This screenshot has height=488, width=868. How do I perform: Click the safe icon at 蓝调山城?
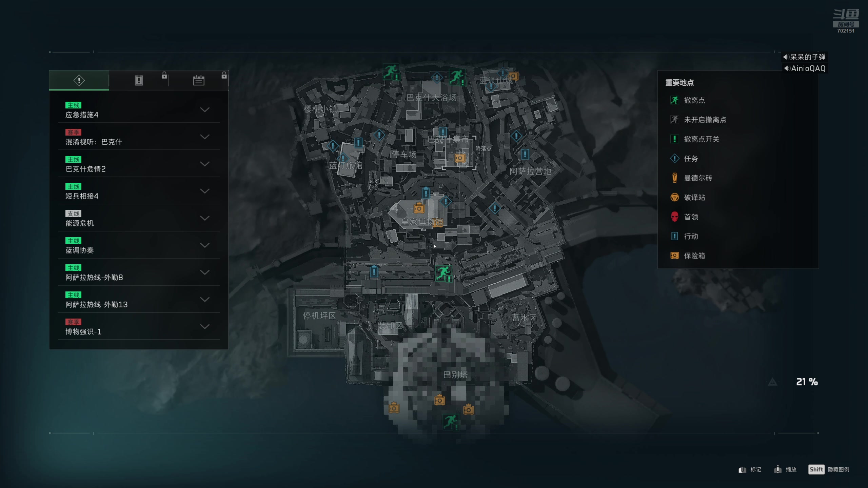[513, 76]
